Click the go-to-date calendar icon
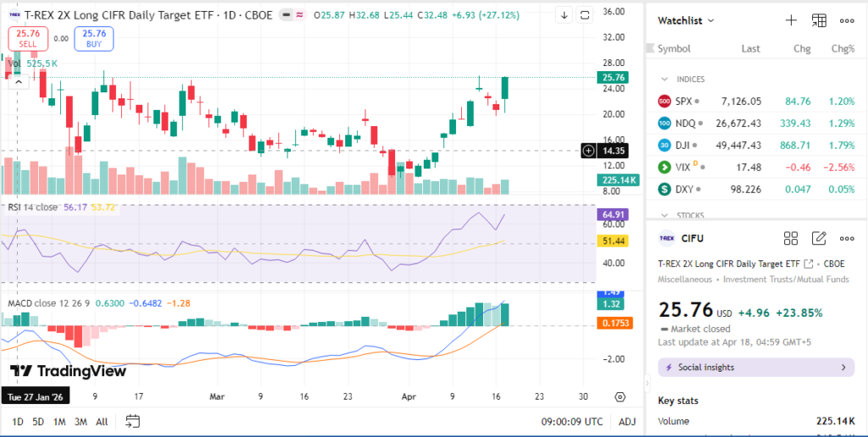 [x=132, y=421]
